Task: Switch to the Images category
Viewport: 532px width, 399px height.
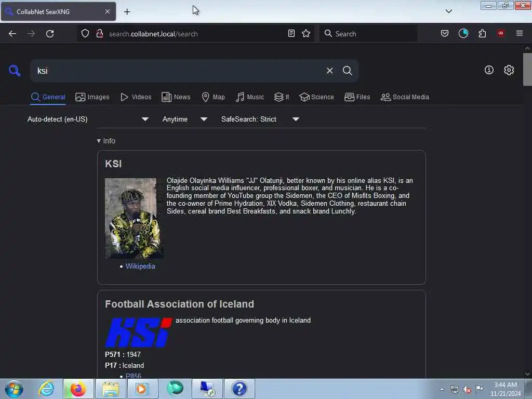Action: click(x=92, y=97)
